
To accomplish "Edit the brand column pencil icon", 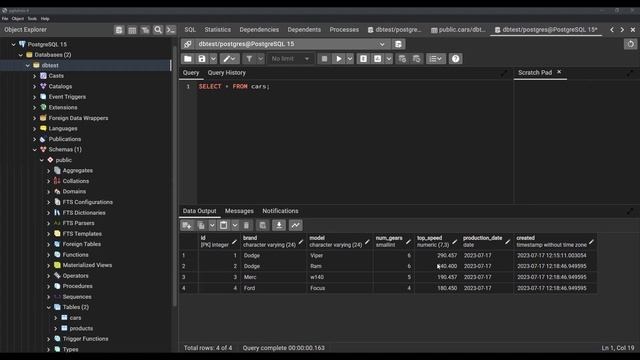I will (x=301, y=242).
